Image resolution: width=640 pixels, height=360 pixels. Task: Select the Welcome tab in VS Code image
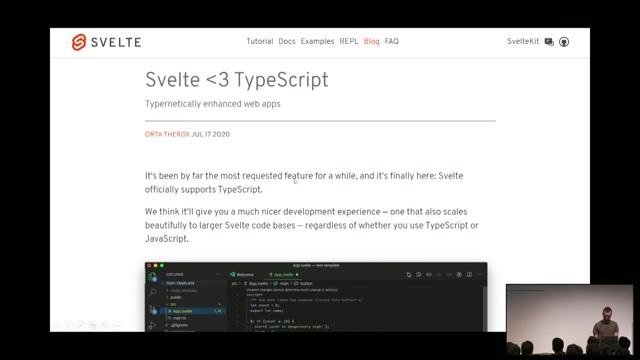point(242,275)
